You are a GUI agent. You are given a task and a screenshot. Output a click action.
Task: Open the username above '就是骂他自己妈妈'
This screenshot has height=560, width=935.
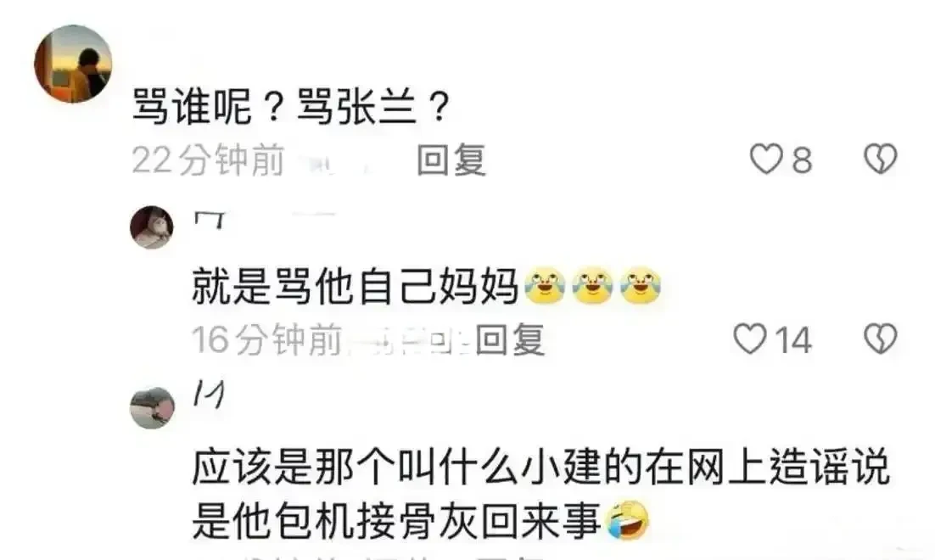[210, 220]
